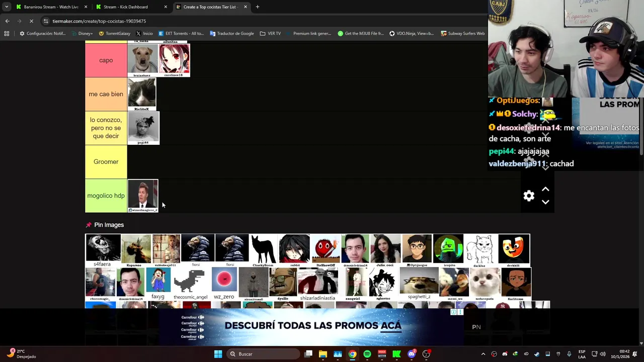The height and width of the screenshot is (362, 644).
Task: Click the lo conozco pero no se tier label
Action: (x=106, y=128)
